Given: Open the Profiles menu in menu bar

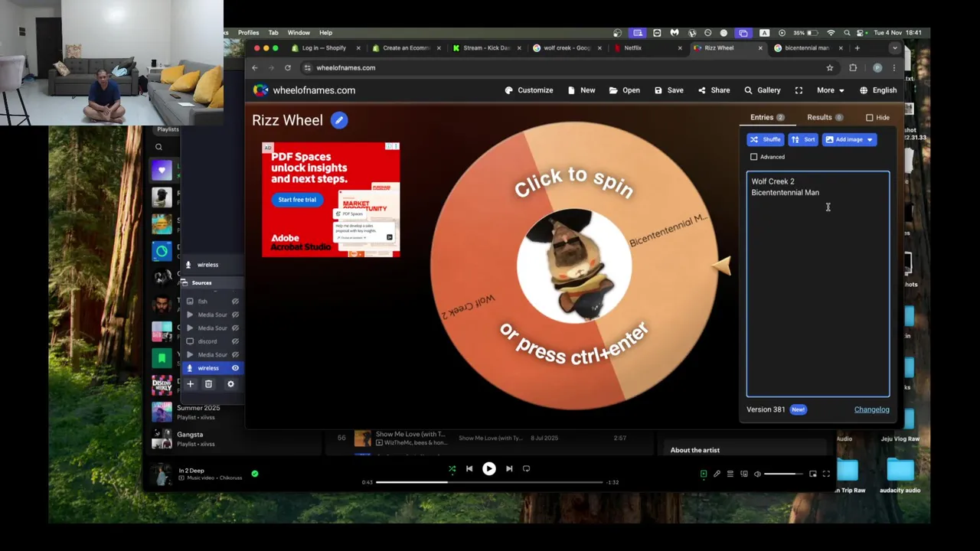Looking at the screenshot, I should pos(248,33).
